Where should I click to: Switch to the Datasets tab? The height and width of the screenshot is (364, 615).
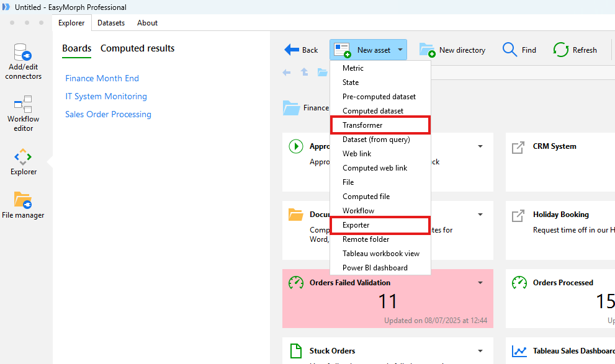111,22
